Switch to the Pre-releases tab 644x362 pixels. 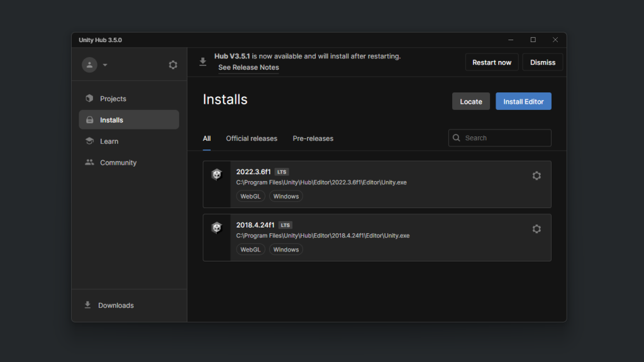pos(313,138)
